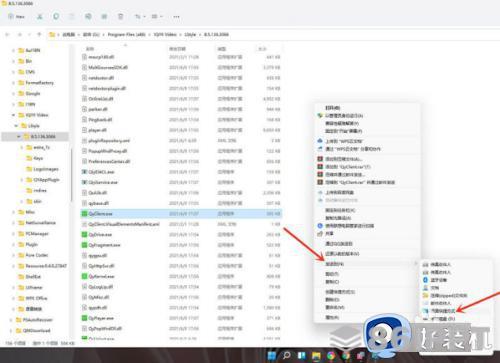Viewport: 500px width, 363px height.
Task: Expand the FormatFactory folder in tree
Action: pyautogui.click(x=13, y=83)
